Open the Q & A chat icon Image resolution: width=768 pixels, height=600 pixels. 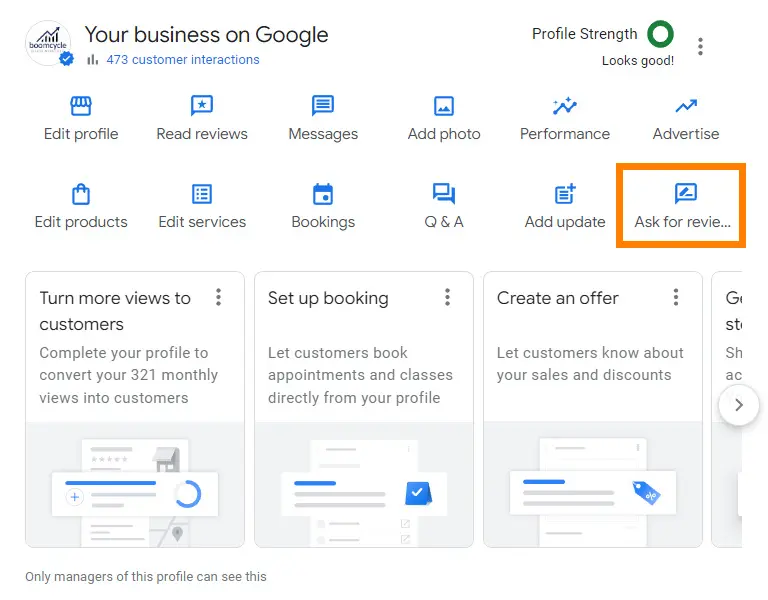(444, 193)
